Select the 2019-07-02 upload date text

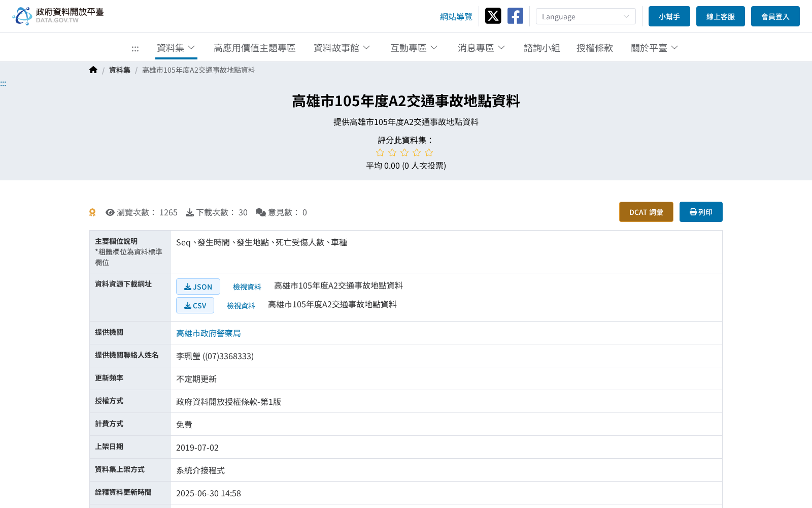point(197,448)
